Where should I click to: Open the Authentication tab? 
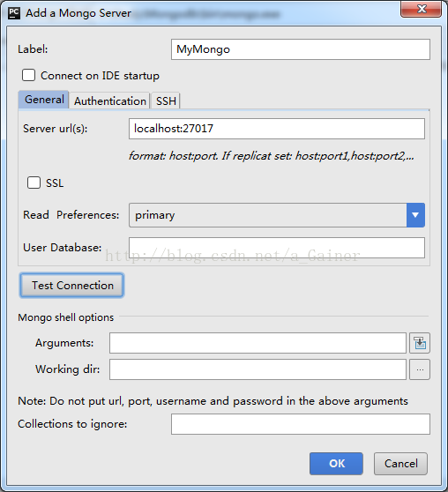pyautogui.click(x=110, y=101)
